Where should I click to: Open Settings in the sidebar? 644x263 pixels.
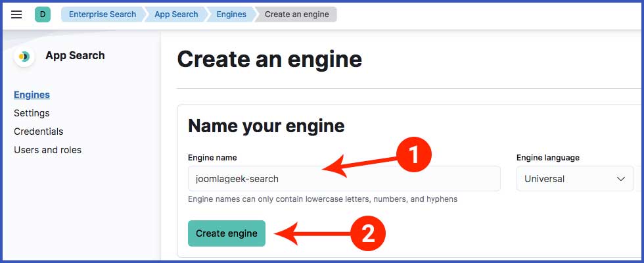pos(32,113)
